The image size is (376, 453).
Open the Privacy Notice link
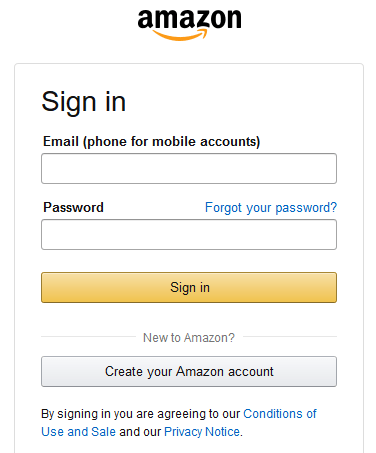[x=202, y=432]
